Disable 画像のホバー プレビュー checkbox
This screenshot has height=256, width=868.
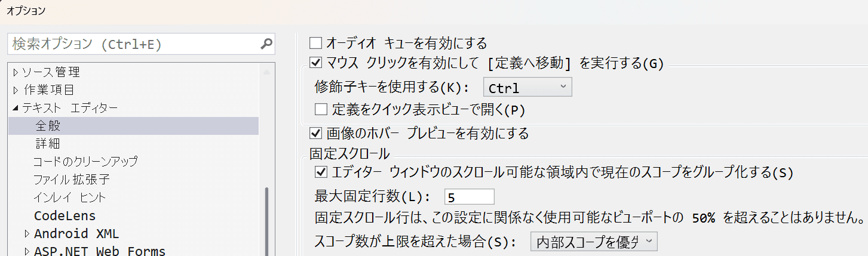316,132
